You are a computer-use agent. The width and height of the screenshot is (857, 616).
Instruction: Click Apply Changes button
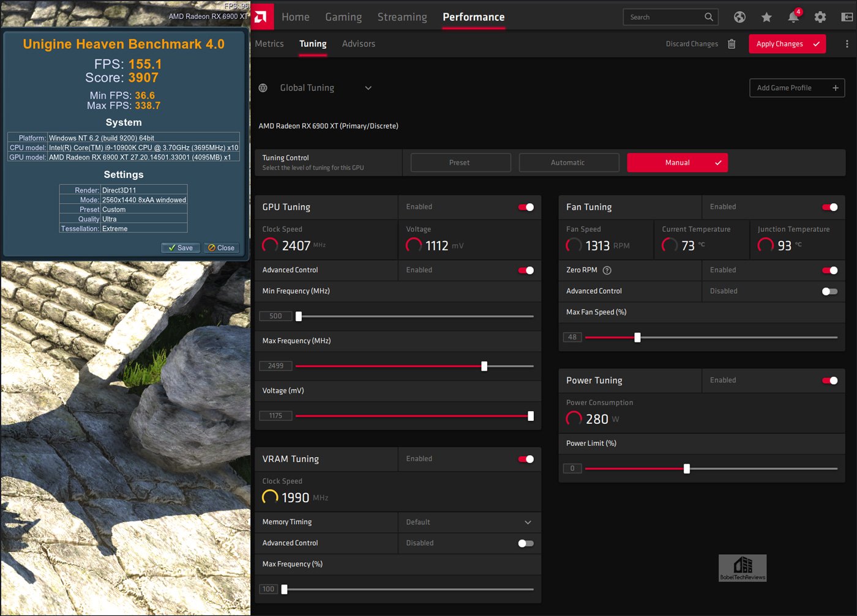787,44
